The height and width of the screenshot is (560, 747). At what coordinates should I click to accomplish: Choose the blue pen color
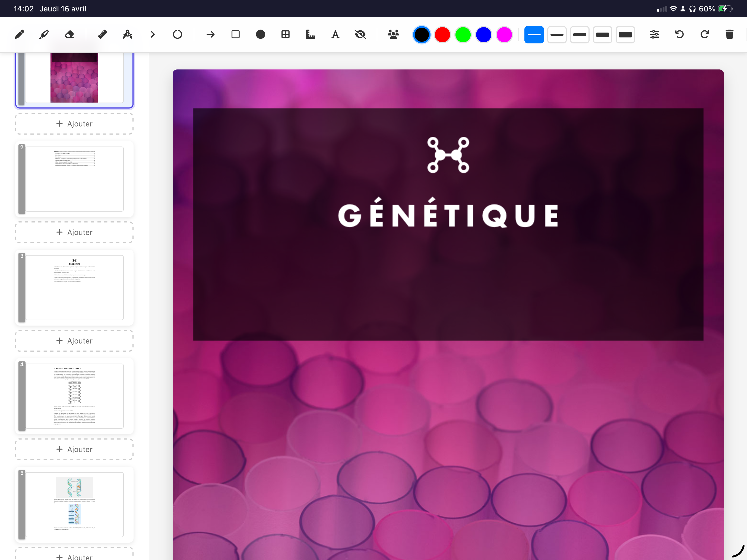tap(484, 35)
